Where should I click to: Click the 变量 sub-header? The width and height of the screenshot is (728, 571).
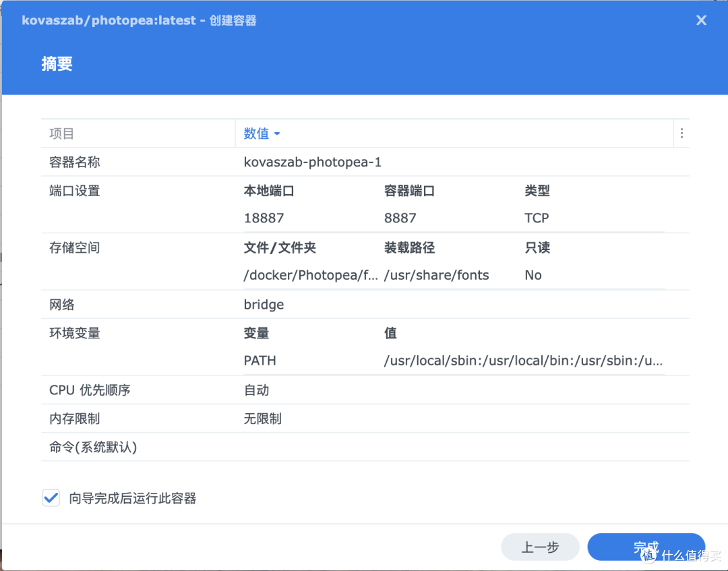coord(256,333)
